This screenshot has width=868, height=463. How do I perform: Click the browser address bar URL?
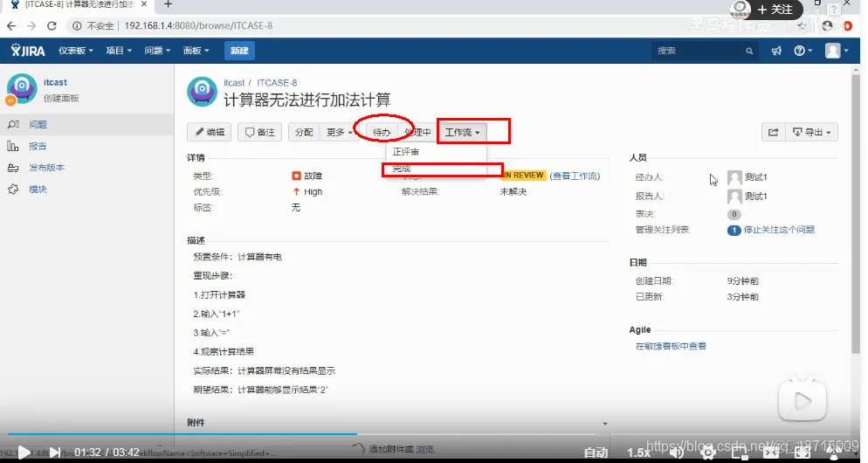[x=198, y=25]
